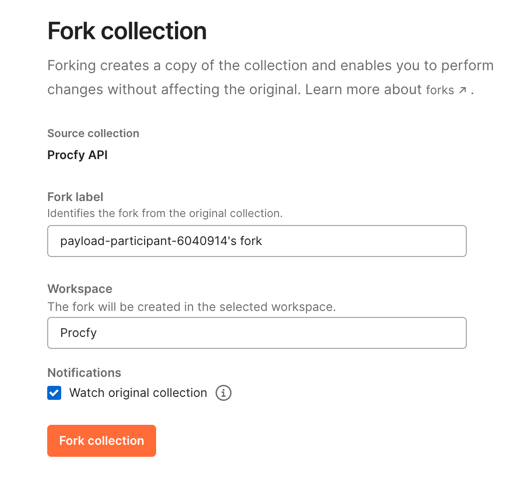
Task: Click the Source collection label
Action: click(x=93, y=133)
